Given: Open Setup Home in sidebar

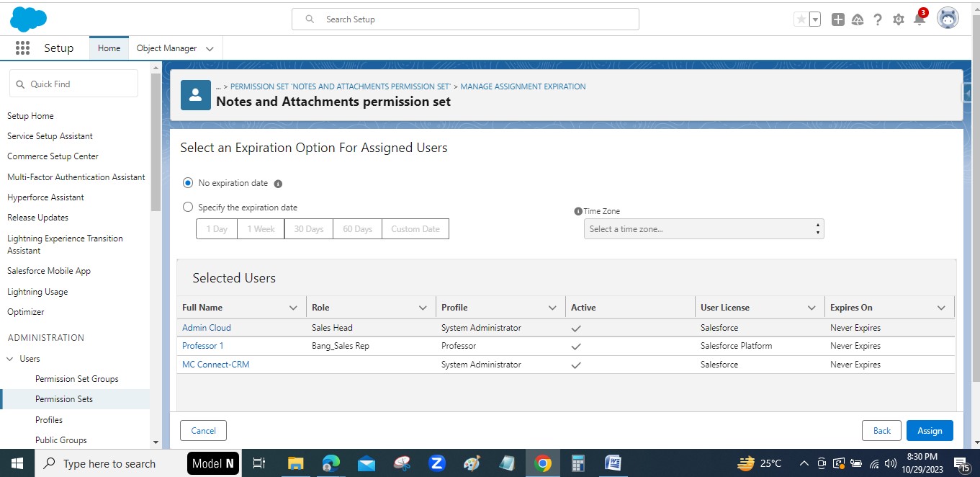Looking at the screenshot, I should (30, 116).
